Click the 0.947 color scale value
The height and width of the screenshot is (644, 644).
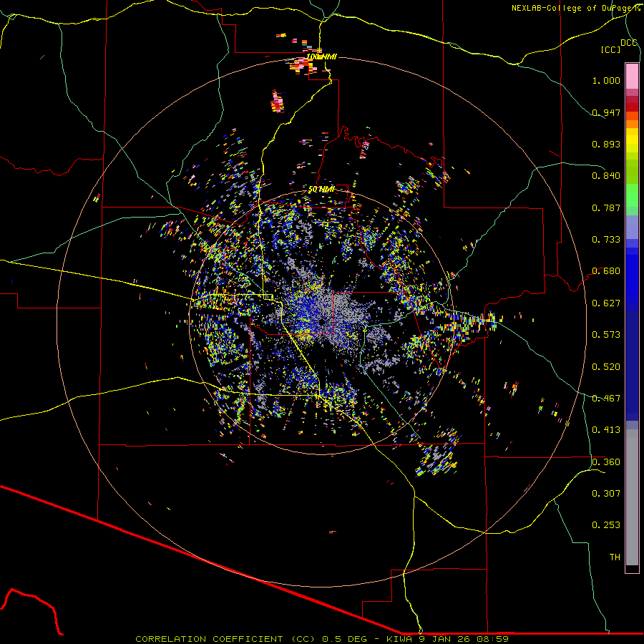[x=606, y=112]
